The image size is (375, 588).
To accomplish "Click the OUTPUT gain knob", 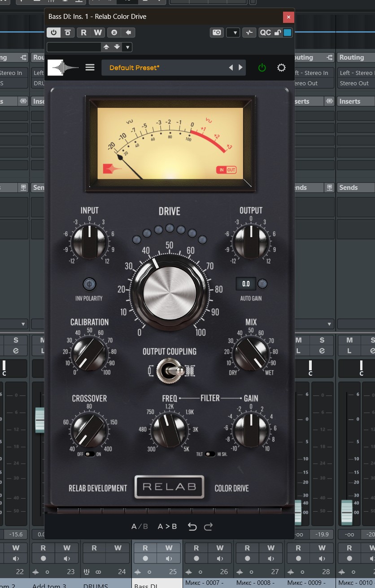I will (x=251, y=241).
